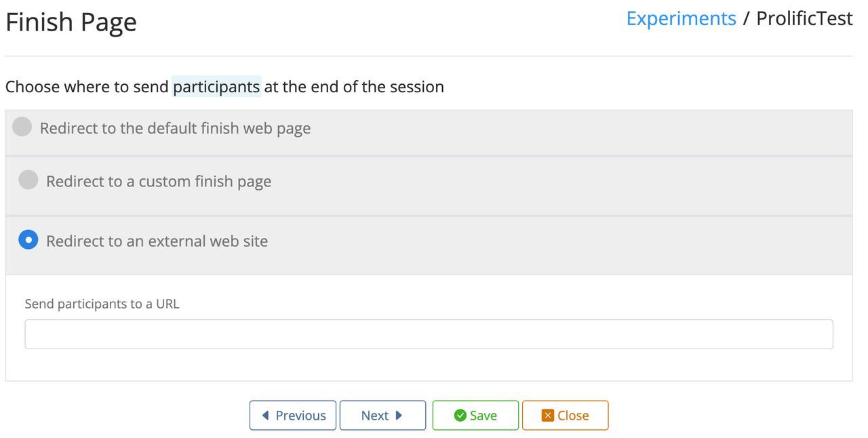Click the custom finish page row label

pos(158,181)
